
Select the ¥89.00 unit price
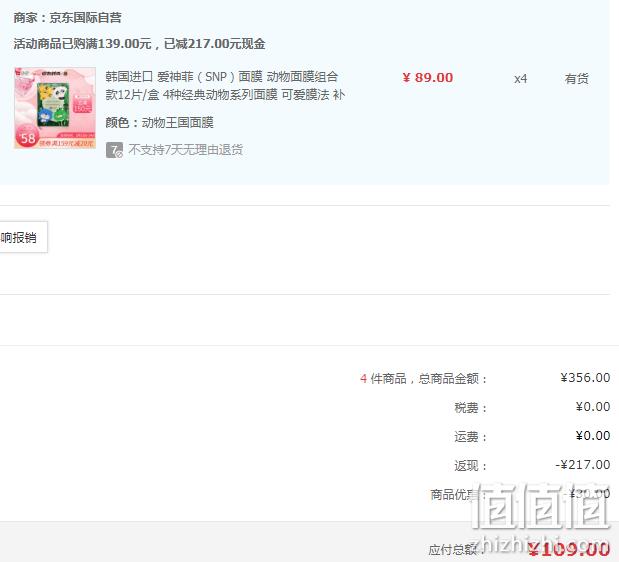428,78
